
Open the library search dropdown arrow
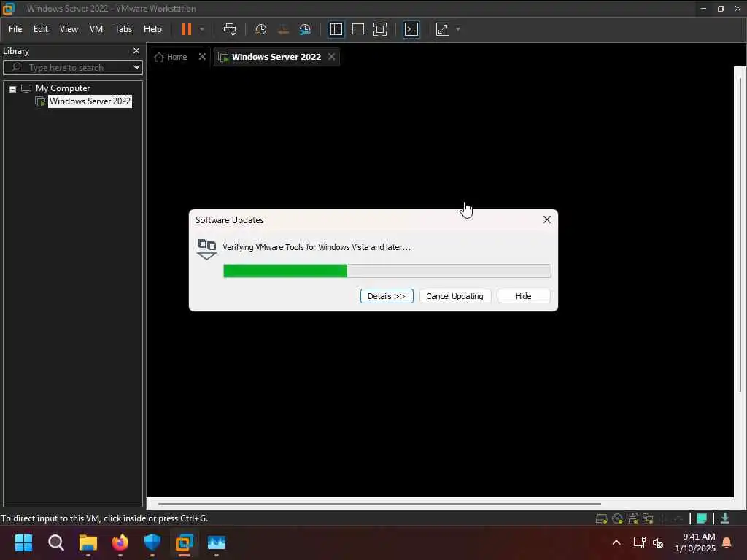pos(136,68)
